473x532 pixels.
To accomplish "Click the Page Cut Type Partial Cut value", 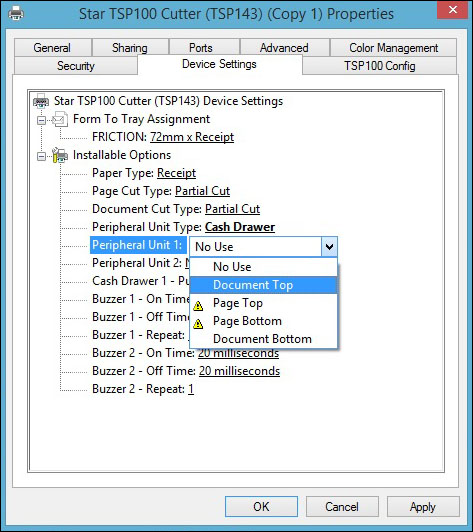I will coord(203,191).
